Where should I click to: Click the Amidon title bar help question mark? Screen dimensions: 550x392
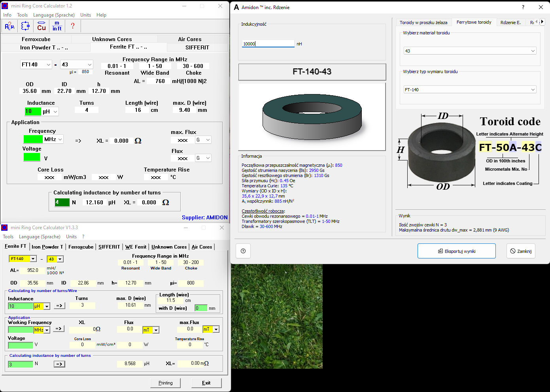tap(523, 7)
